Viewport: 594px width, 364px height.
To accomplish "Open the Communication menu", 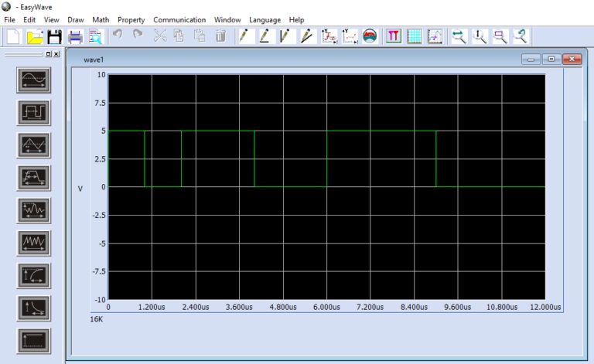I will 179,19.
